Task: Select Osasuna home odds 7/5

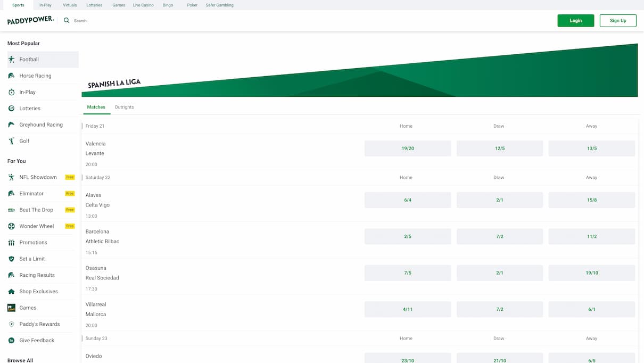Action: 408,273
